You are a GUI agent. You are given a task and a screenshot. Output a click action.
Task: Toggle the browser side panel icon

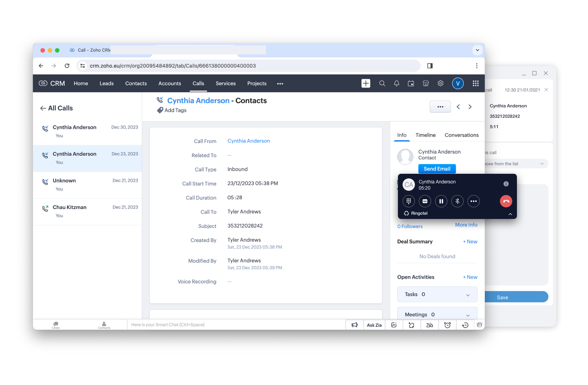click(430, 66)
